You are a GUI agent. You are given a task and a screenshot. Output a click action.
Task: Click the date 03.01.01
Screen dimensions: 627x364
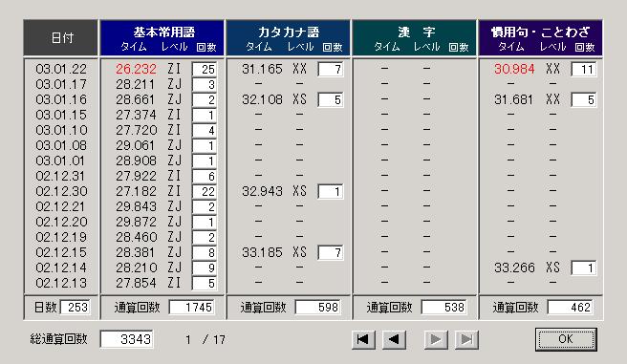point(60,161)
